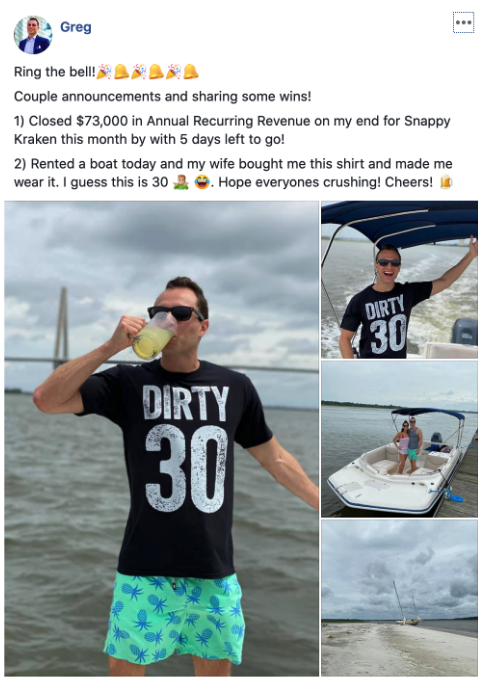Click the last bell emoji on first line
The width and height of the screenshot is (489, 687).
pyautogui.click(x=191, y=71)
